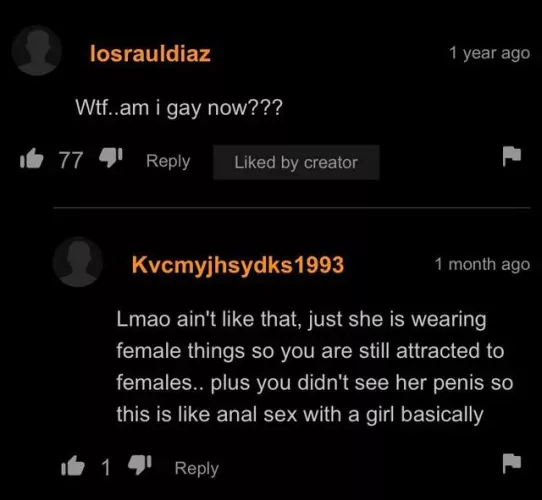Image resolution: width=542 pixels, height=500 pixels.
Task: Open losrauldiaz's profile avatar
Action: point(37,50)
